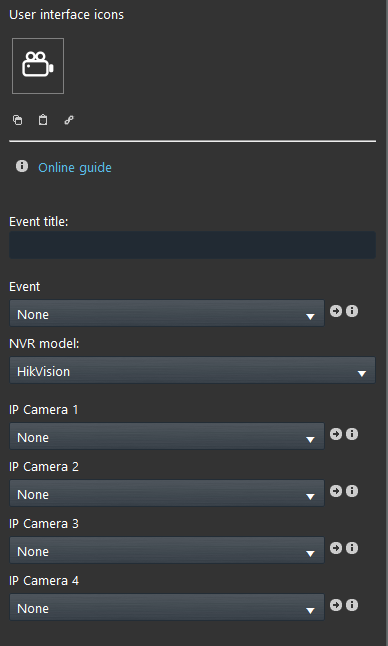Click the camera icon thumbnail
Image resolution: width=388 pixels, height=646 pixels.
pos(38,66)
